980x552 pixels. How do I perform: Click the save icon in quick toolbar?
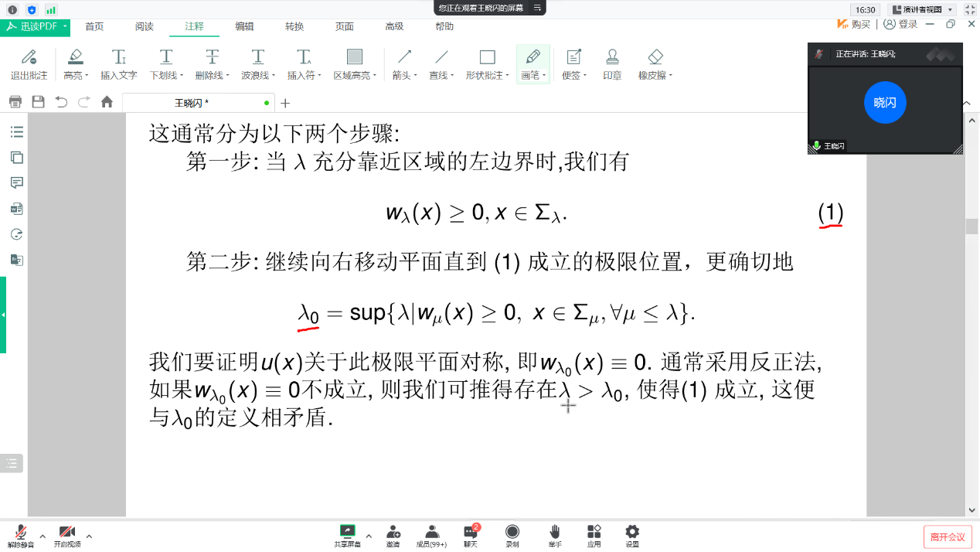(38, 102)
